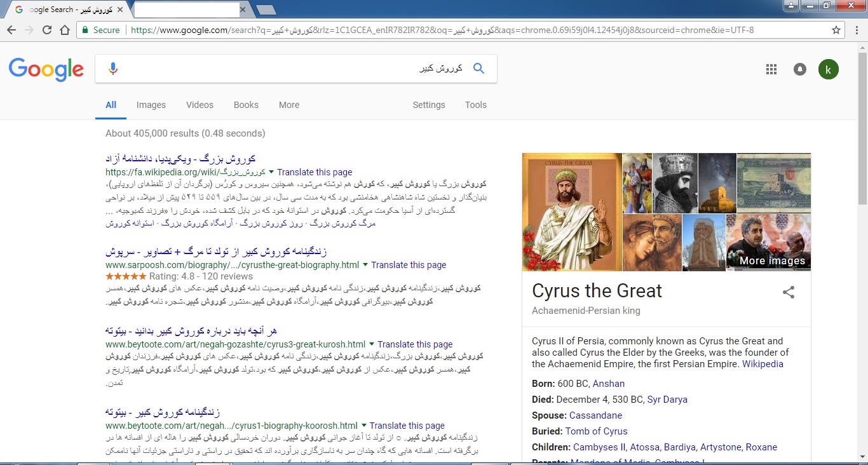
Task: Open the cyrus1-biography-koorosh beytoote result title
Action: point(163,412)
